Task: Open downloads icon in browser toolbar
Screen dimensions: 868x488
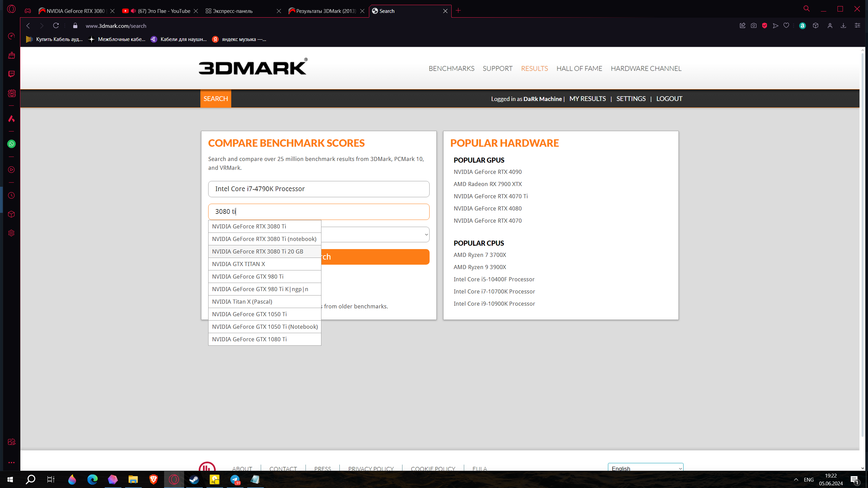Action: [x=843, y=26]
